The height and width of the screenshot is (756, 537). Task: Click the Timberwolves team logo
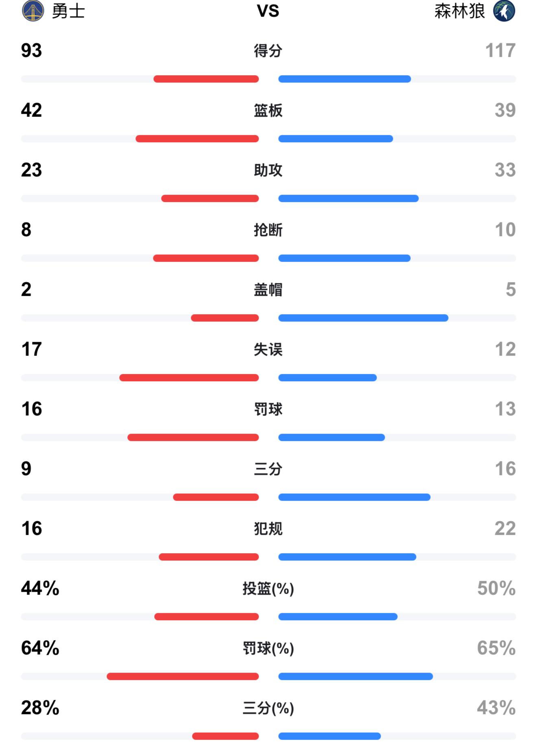pyautogui.click(x=504, y=11)
